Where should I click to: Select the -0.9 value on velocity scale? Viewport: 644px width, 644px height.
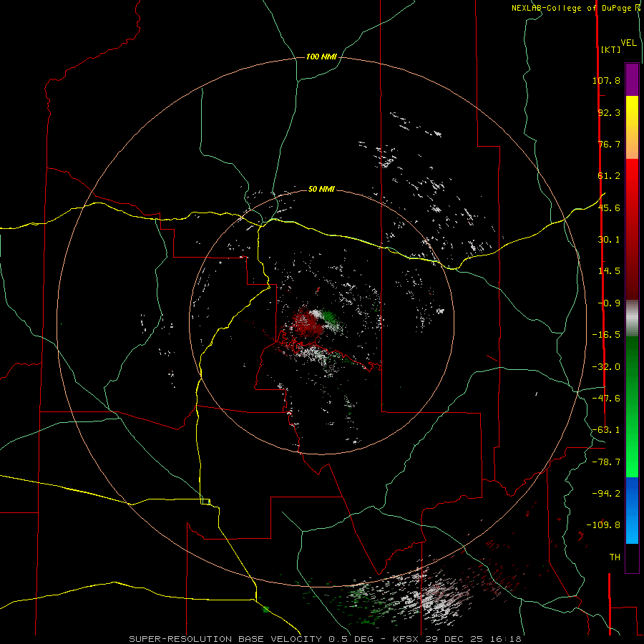pos(609,303)
